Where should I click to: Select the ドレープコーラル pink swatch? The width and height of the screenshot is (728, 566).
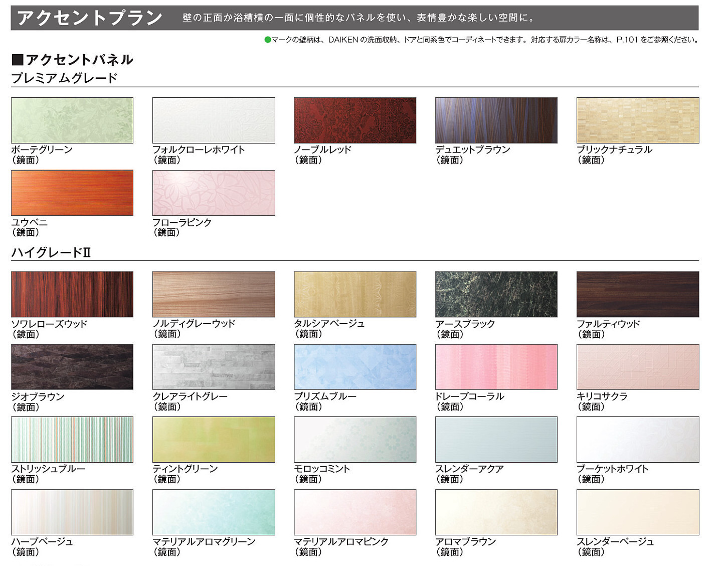pyautogui.click(x=496, y=367)
